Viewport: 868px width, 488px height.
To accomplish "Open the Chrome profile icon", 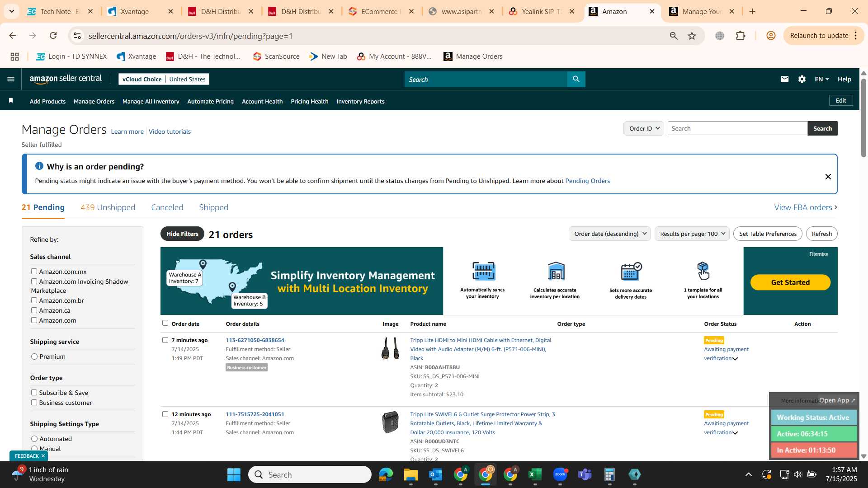I will click(x=771, y=36).
